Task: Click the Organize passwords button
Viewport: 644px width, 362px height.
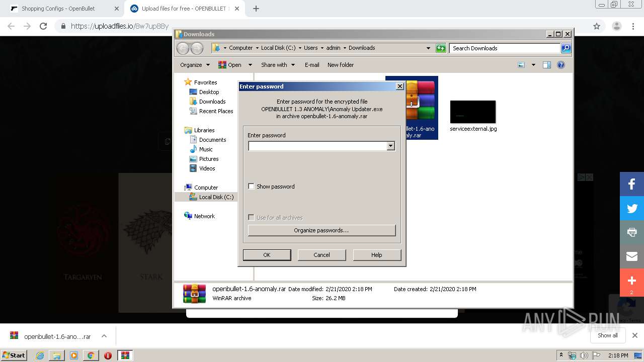Action: 321,230
